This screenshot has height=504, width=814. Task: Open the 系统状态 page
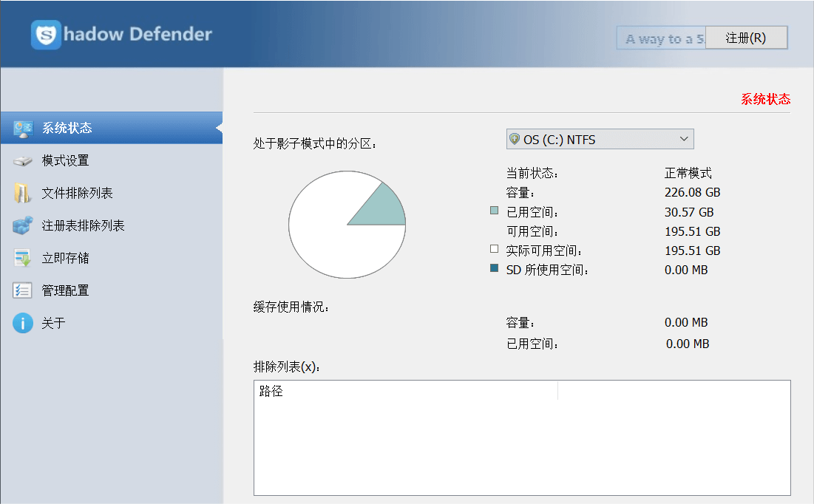tap(112, 128)
